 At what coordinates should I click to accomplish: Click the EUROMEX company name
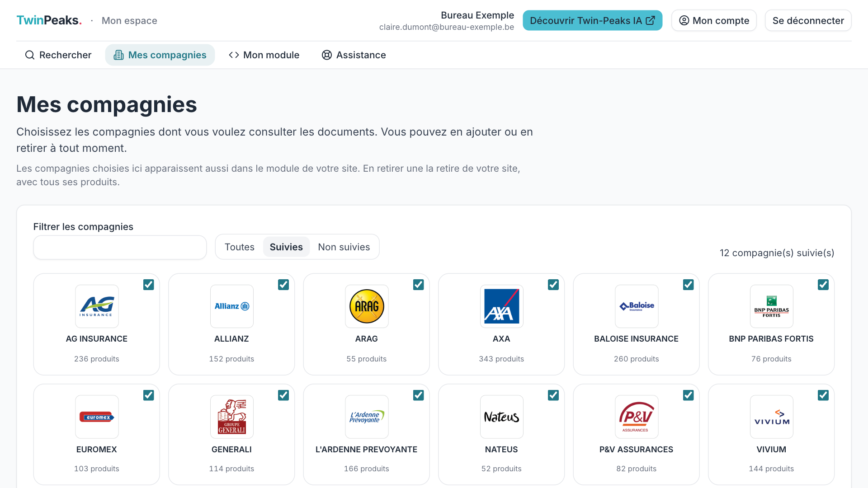pos(97,450)
